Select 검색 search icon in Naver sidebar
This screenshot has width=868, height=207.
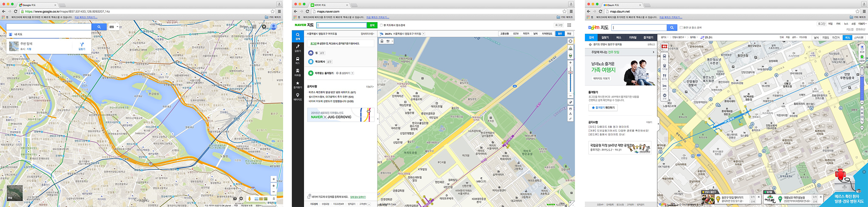[298, 36]
